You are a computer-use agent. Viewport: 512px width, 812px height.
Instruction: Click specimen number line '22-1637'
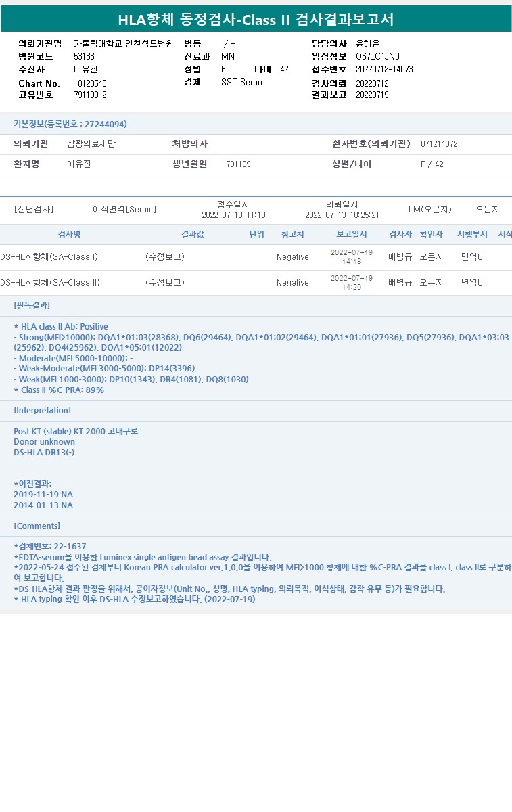click(50, 546)
